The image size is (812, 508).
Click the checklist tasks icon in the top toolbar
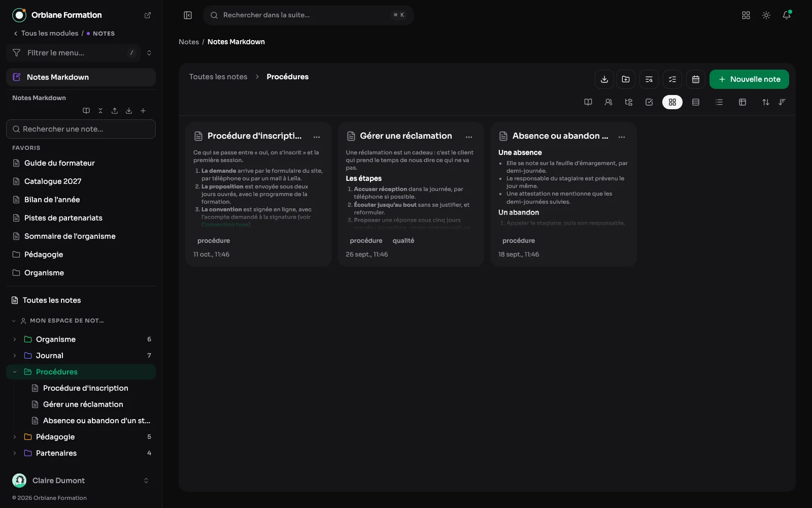(x=672, y=79)
